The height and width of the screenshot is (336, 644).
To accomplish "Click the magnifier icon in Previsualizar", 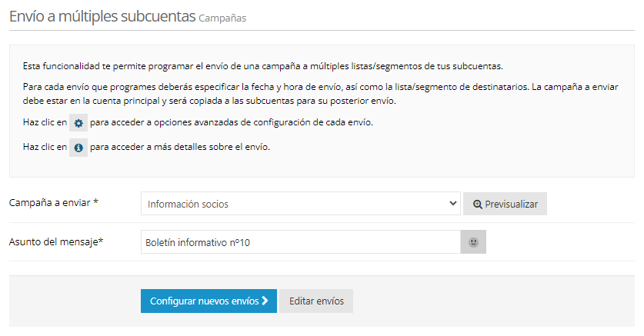I will [x=477, y=205].
